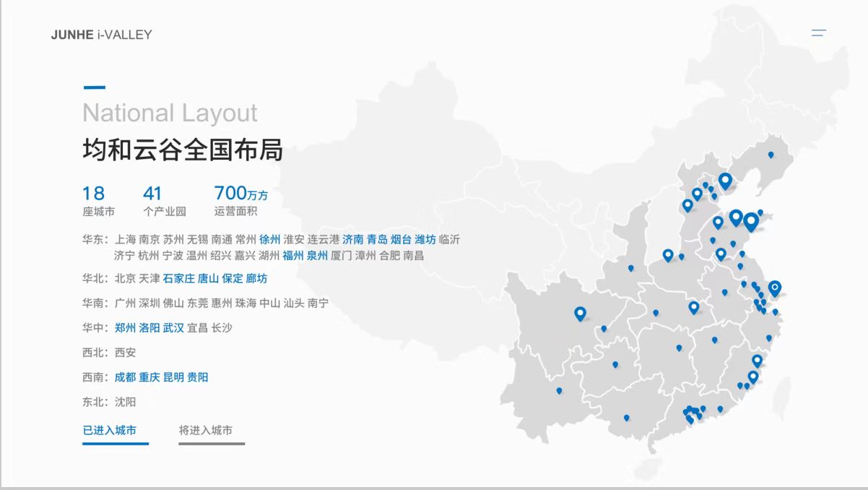Open the hamburger menu icon at top right
Viewport: 868px width, 490px height.
[x=818, y=33]
